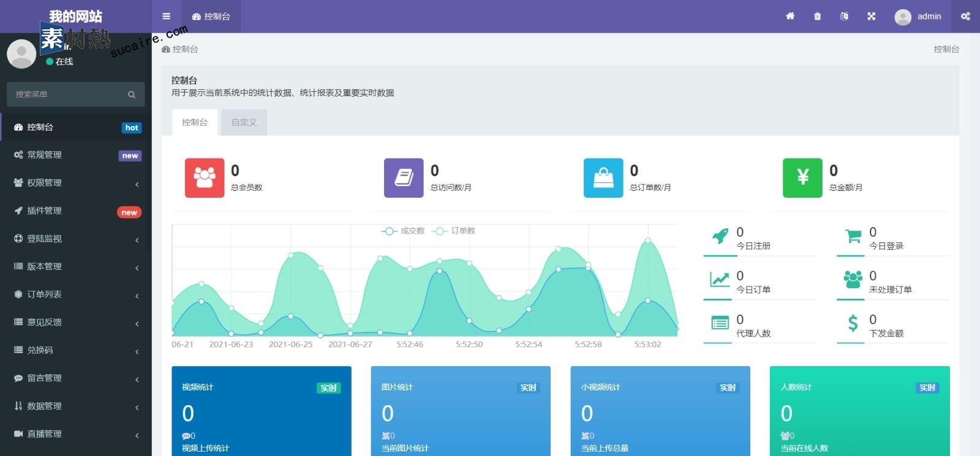This screenshot has height=456, width=980.
Task: Click the red new badge on 插件管理
Action: (129, 212)
